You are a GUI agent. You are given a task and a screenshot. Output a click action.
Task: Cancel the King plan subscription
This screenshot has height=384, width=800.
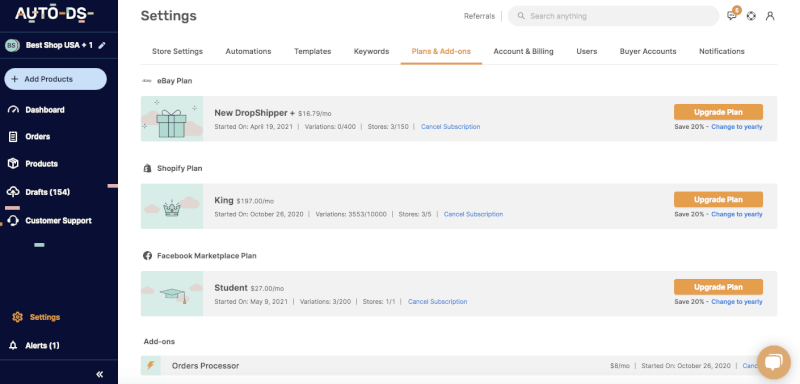[x=473, y=214]
